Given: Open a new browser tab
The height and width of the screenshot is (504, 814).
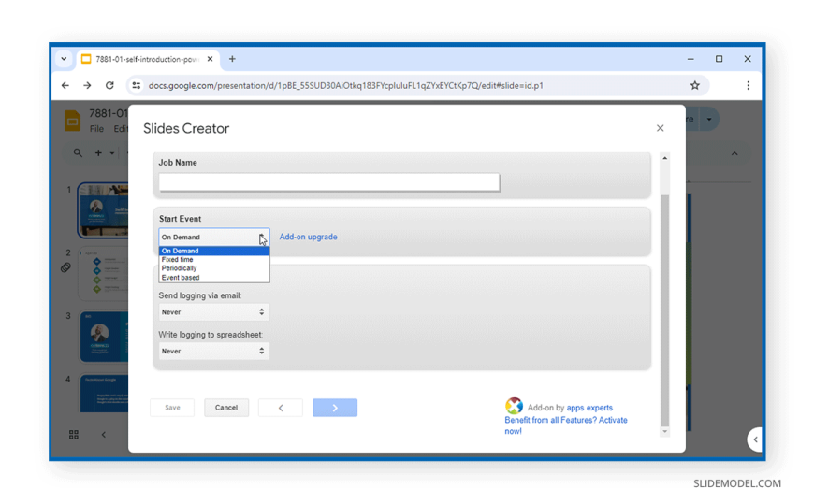Looking at the screenshot, I should point(232,59).
